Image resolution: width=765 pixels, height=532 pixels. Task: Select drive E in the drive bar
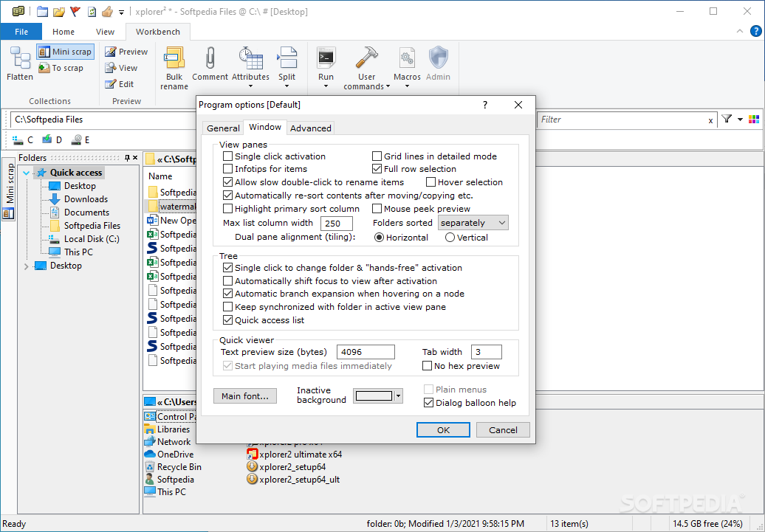coord(80,140)
